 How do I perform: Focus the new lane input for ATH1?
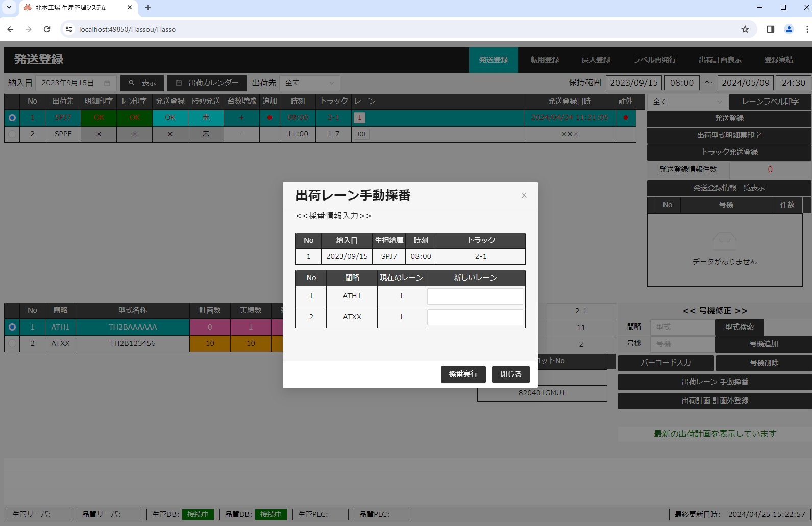click(475, 296)
